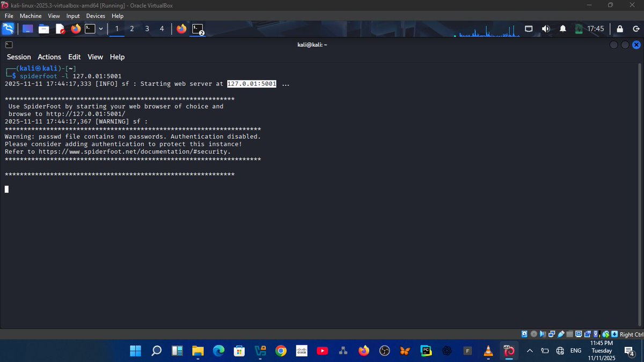644x362 pixels.
Task: Open the Kali network connection icon
Action: [x=529, y=29]
